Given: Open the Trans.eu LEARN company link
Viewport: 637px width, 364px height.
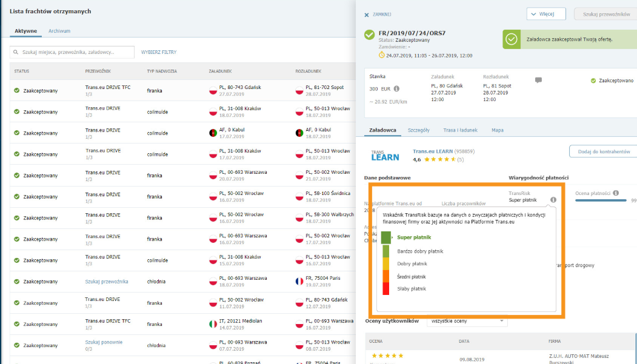Looking at the screenshot, I should (433, 151).
